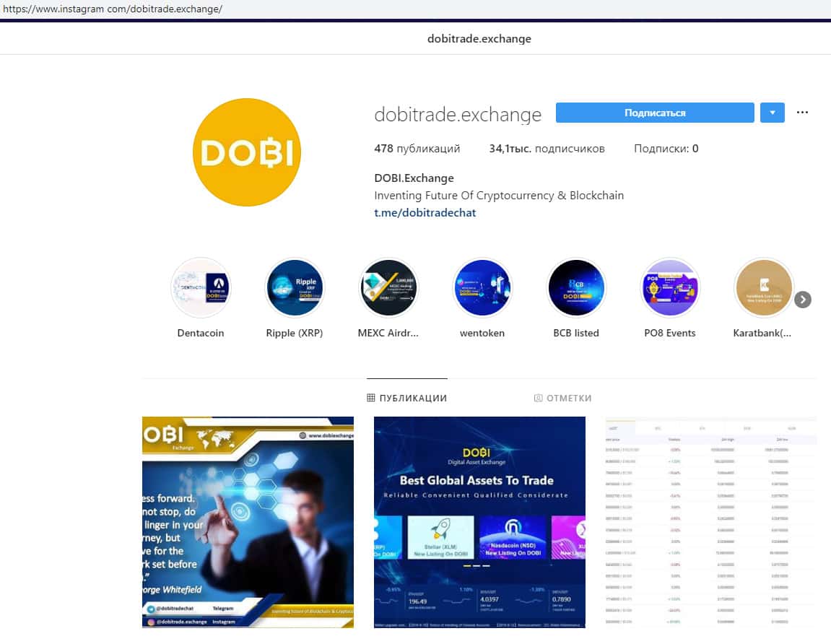Open the Best Global Assets To Trade post
831x644 pixels.
point(479,522)
